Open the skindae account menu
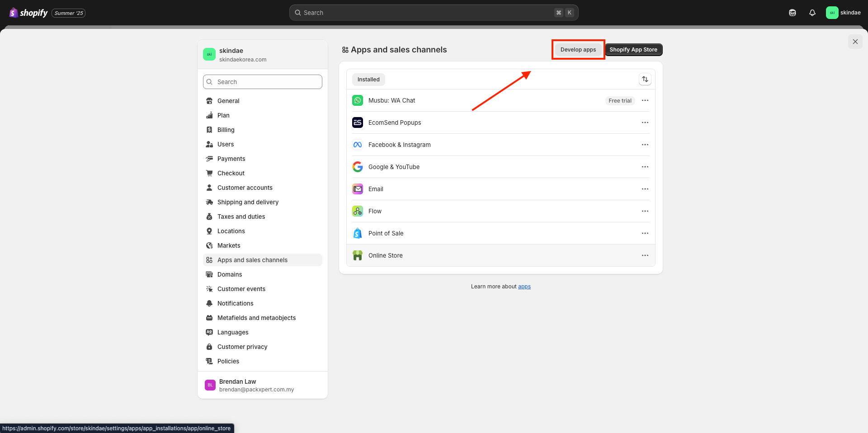868x433 pixels. [844, 13]
